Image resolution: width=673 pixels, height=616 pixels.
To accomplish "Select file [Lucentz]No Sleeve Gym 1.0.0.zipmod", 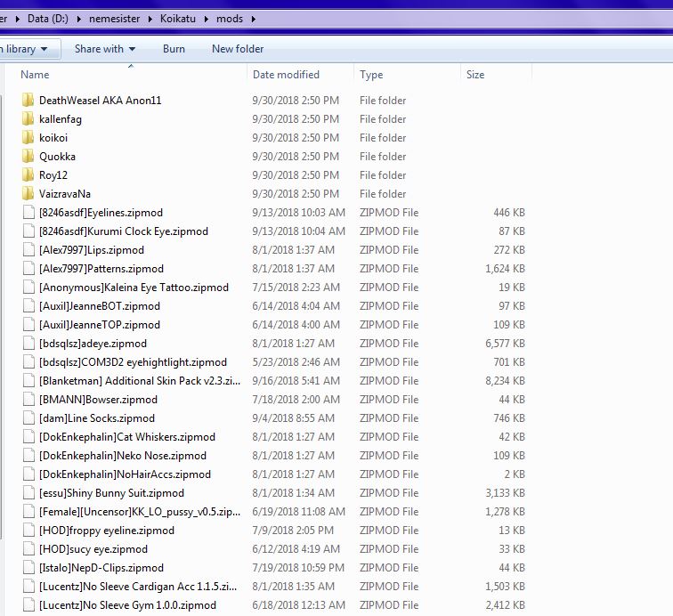I will (127, 605).
